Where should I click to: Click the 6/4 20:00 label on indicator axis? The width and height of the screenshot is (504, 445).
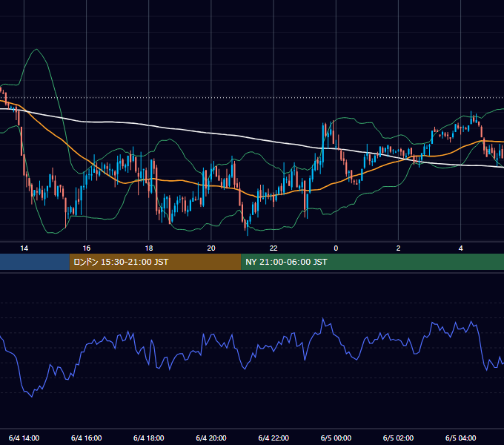coord(211,438)
